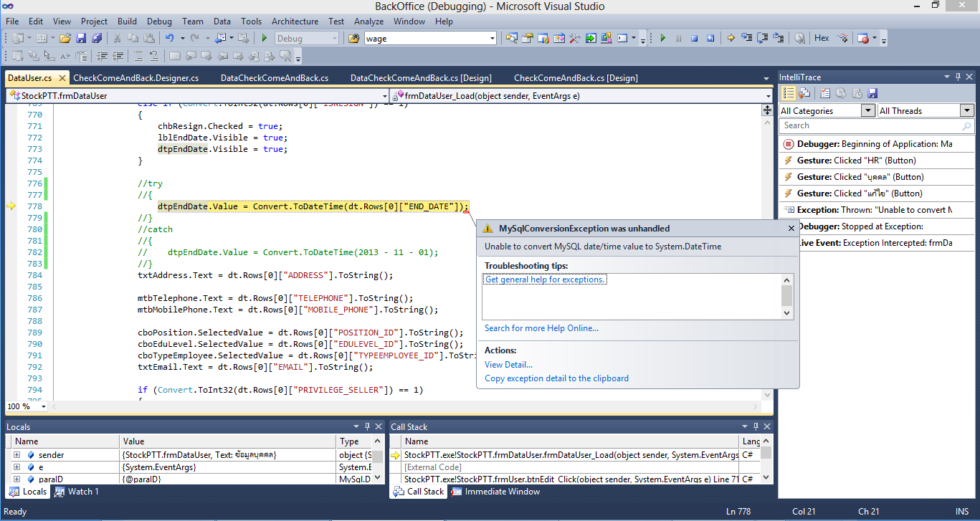The width and height of the screenshot is (980, 521).
Task: Select the btnEdit_Click call stack row
Action: [576, 479]
